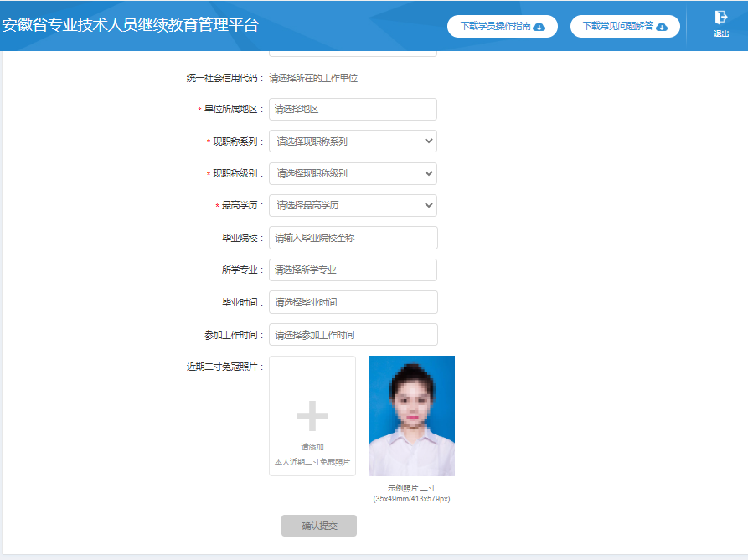
Task: Click the 示例照片 sample photo thumbnail
Action: click(411, 415)
